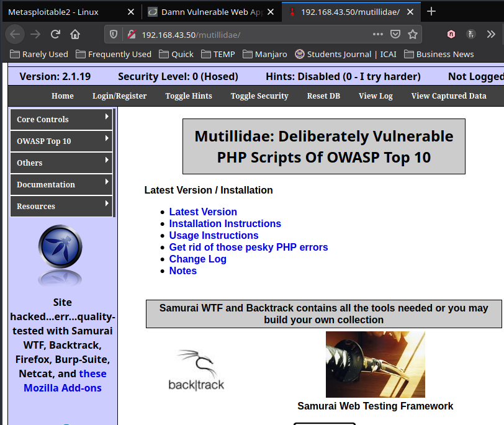Screen dimensions: 504x425
Task: Go to Mutillidae Home menu item
Action: tap(62, 96)
